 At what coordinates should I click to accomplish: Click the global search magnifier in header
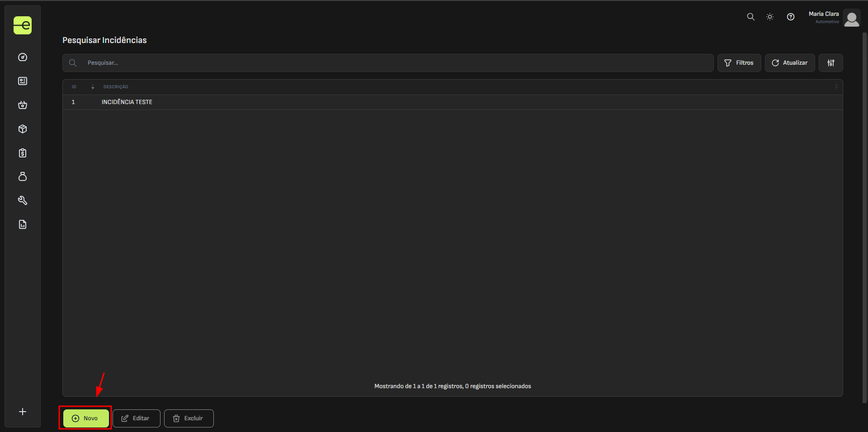click(x=750, y=17)
